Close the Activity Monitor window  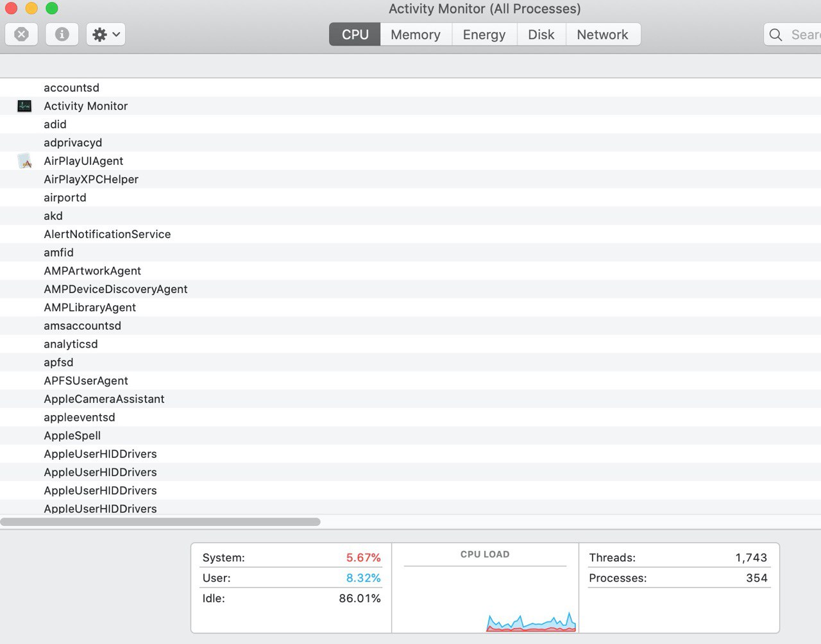pyautogui.click(x=11, y=8)
